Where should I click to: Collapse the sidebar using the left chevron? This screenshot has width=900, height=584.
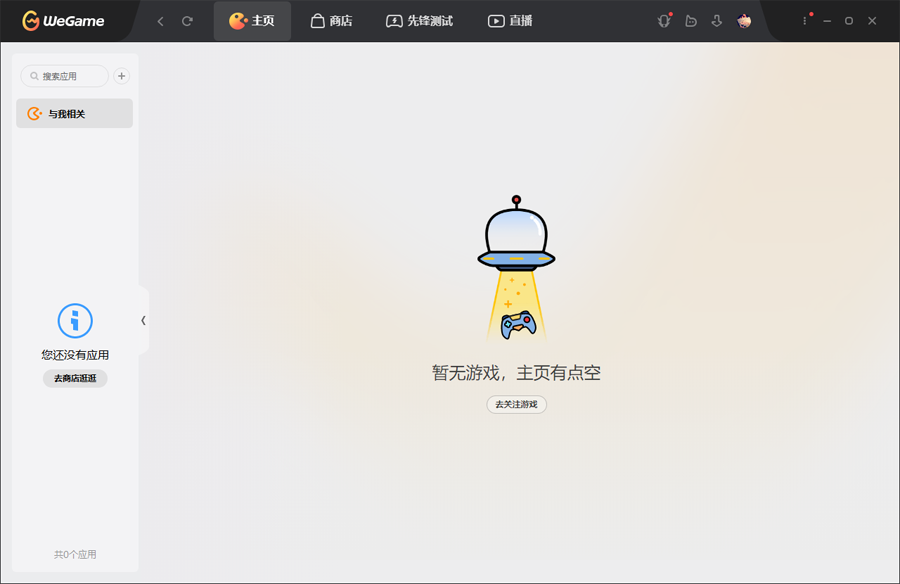[x=143, y=320]
